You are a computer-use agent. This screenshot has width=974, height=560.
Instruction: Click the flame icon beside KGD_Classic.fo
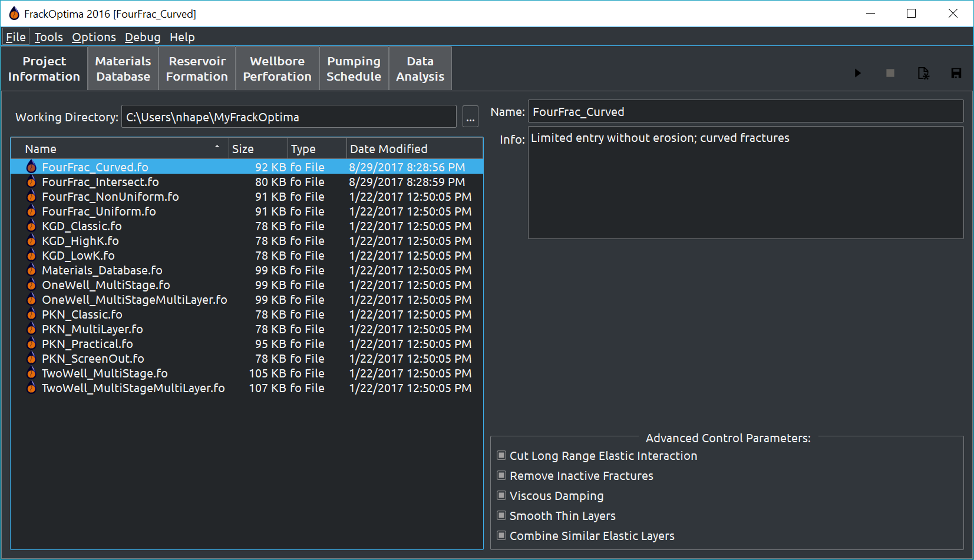pos(31,226)
